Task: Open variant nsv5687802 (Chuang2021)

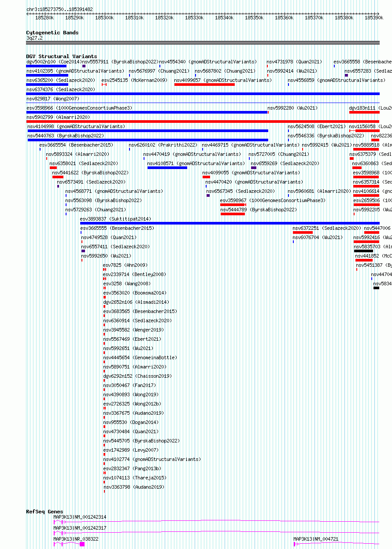Action: point(225,71)
